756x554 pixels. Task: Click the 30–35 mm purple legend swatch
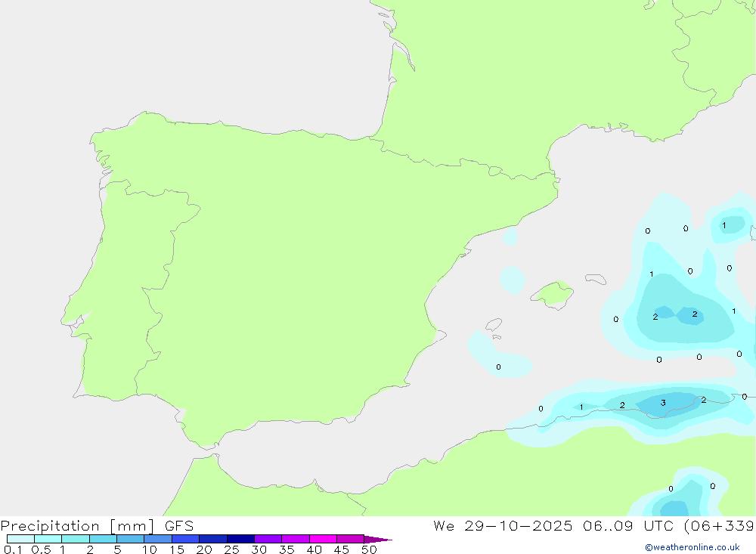pos(268,539)
